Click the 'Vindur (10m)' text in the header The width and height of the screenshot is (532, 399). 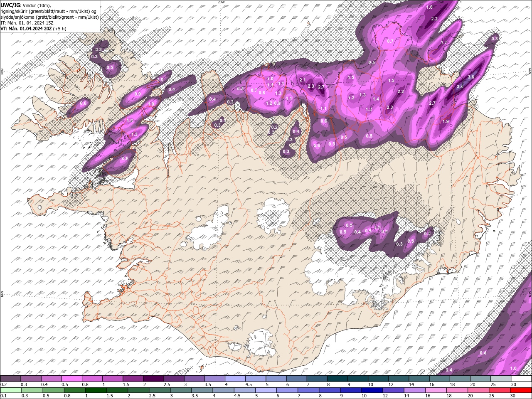[37, 5]
